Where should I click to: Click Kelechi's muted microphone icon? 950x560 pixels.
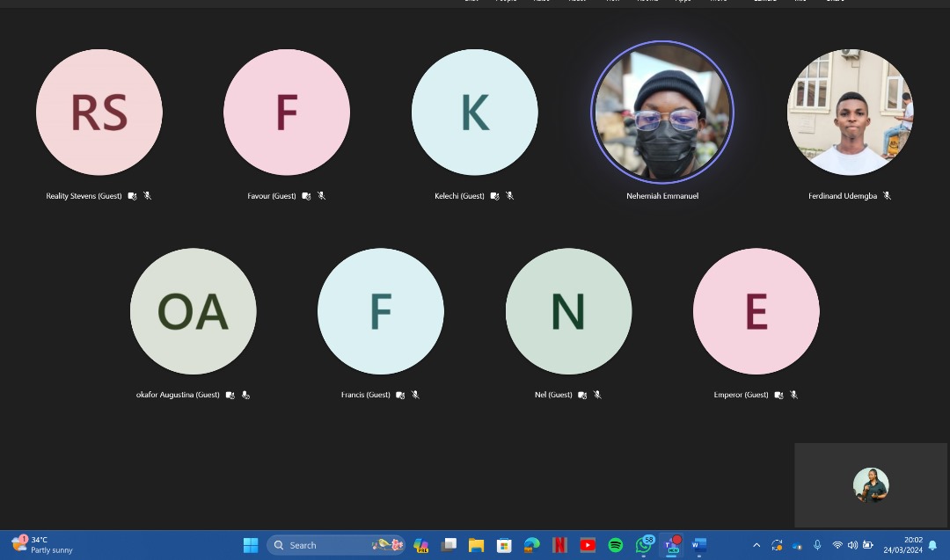coord(509,195)
